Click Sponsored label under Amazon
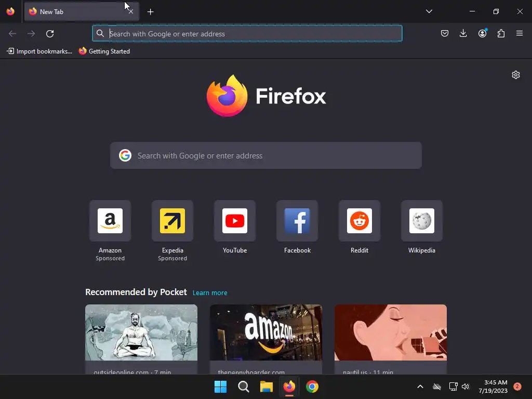The width and height of the screenshot is (532, 399). pyautogui.click(x=110, y=258)
